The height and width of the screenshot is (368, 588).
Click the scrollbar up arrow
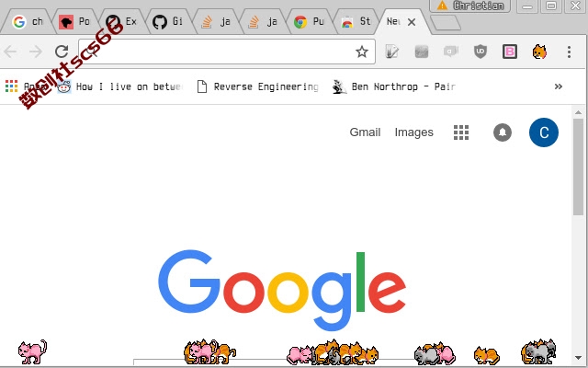point(578,112)
